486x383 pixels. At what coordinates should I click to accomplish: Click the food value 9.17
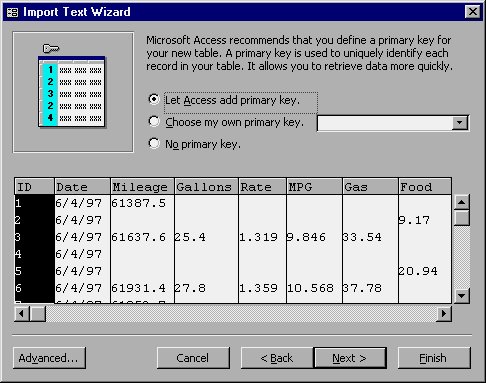[414, 220]
